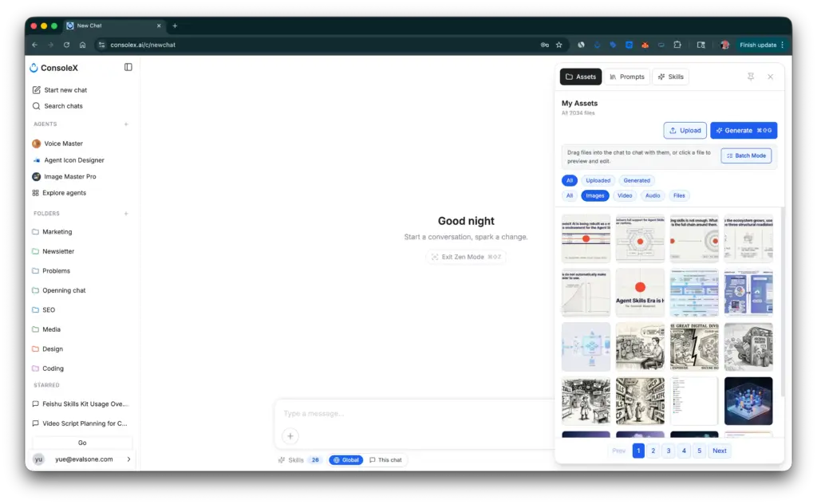
Task: Click the plus attachment icon in message box
Action: coord(290,436)
